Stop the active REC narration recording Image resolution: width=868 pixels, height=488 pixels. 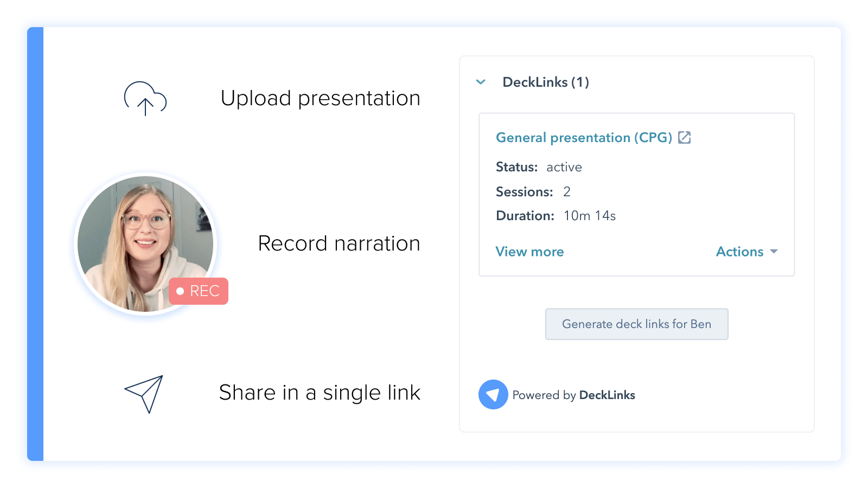[198, 291]
